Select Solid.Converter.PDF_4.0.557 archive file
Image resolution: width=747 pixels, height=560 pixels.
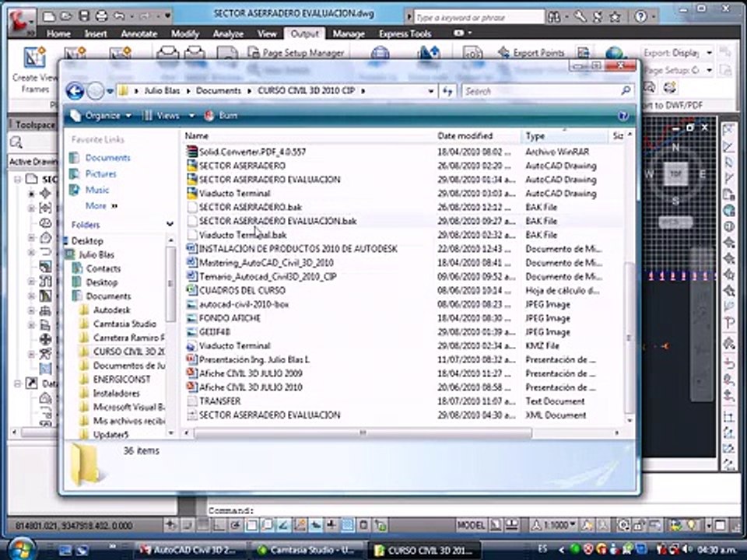pos(252,152)
